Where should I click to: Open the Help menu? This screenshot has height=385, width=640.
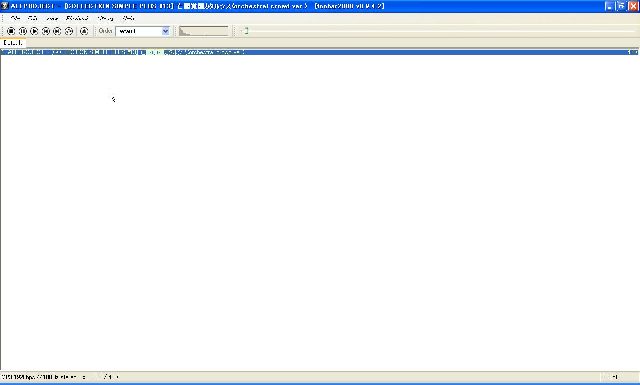[x=129, y=18]
